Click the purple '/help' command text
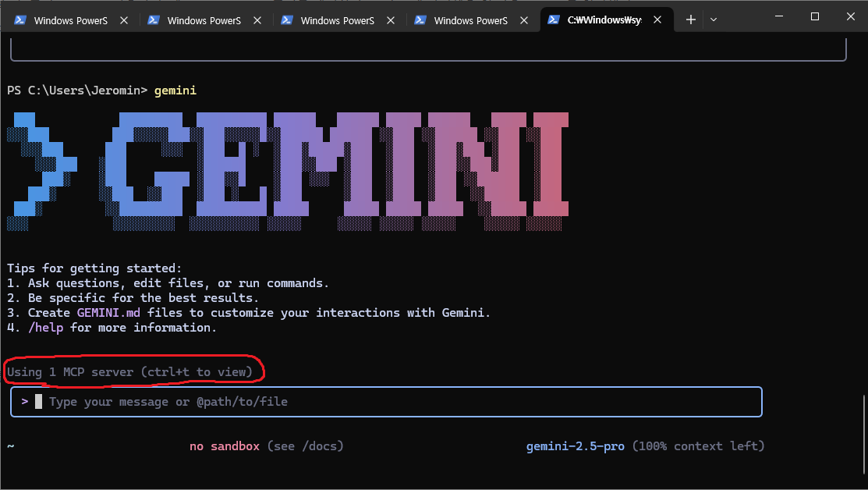Screen dimensions: 868x490 (45, 328)
